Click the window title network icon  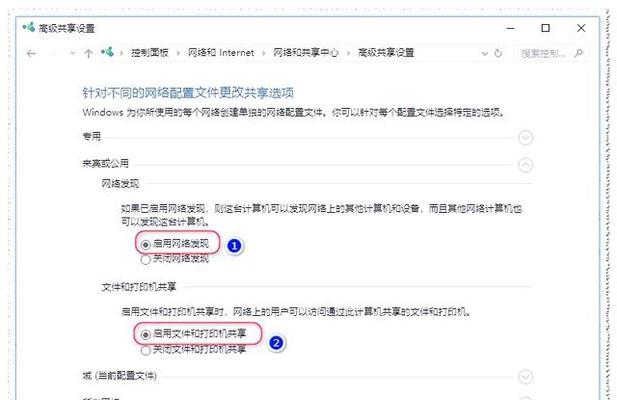pos(29,28)
